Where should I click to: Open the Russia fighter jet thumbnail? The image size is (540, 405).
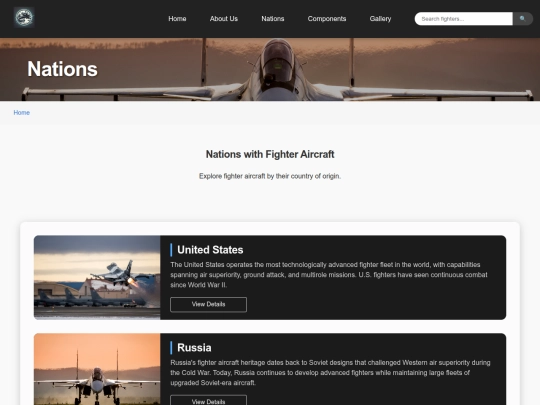point(97,369)
